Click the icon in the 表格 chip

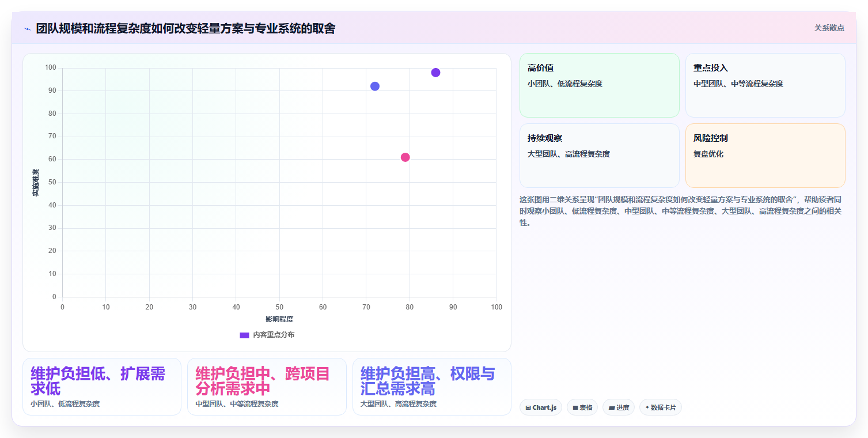(575, 408)
